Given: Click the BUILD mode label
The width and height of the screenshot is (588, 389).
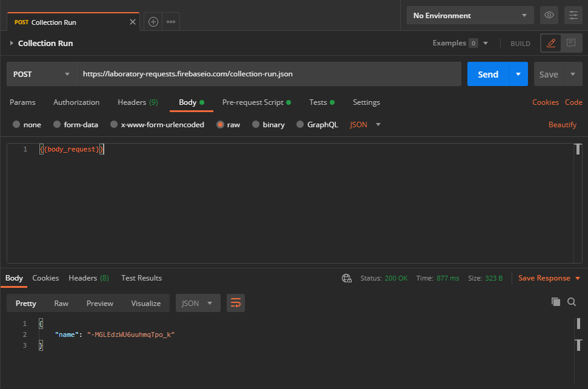Looking at the screenshot, I should 520,44.
